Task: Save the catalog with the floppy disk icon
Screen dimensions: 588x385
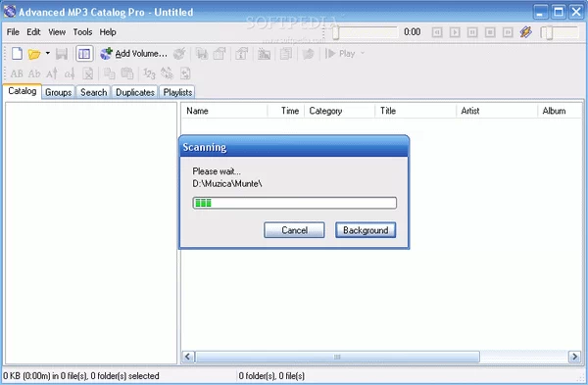Action: [x=62, y=54]
